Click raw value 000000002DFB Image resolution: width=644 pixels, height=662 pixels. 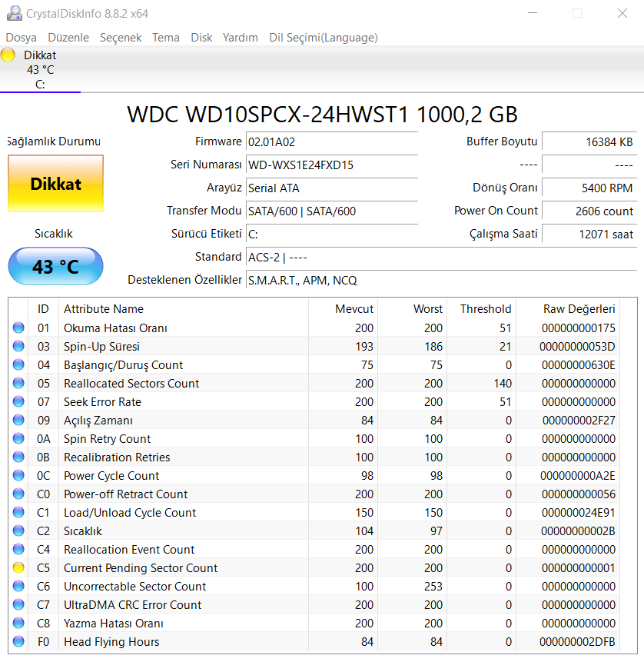tap(577, 642)
